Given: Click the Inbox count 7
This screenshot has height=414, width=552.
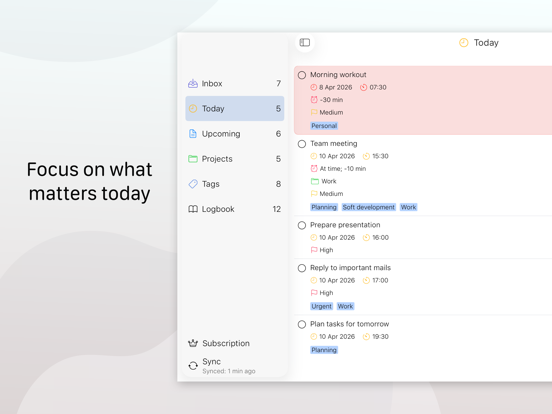Looking at the screenshot, I should tap(278, 83).
